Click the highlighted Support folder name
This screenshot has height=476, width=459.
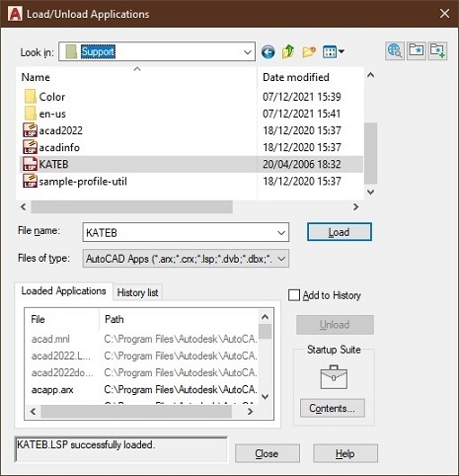tap(98, 52)
